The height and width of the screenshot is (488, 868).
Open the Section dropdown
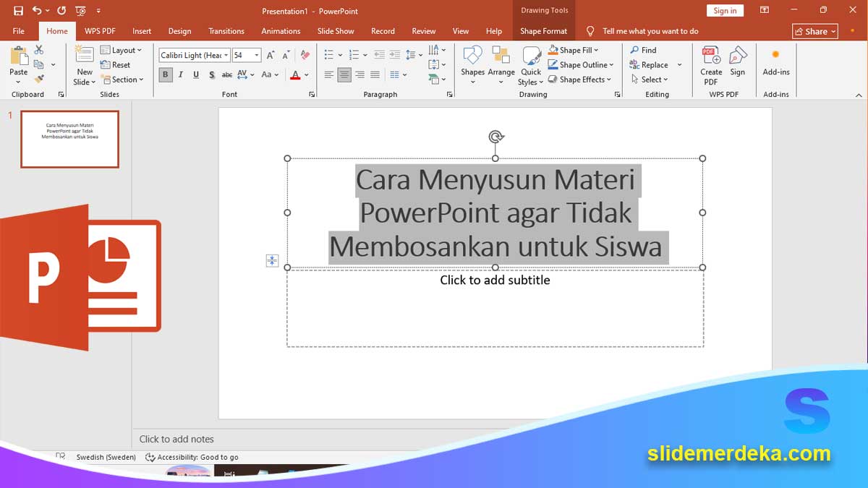pyautogui.click(x=122, y=80)
